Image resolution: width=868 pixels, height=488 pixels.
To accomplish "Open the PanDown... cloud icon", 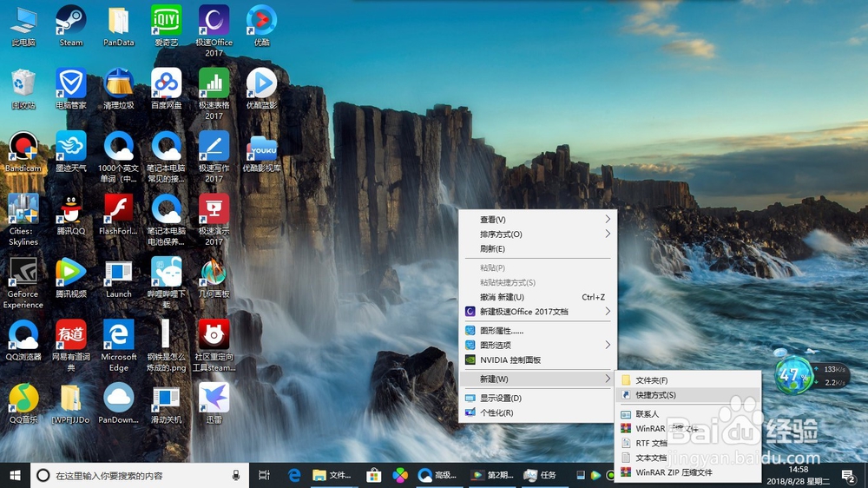I will click(x=118, y=403).
